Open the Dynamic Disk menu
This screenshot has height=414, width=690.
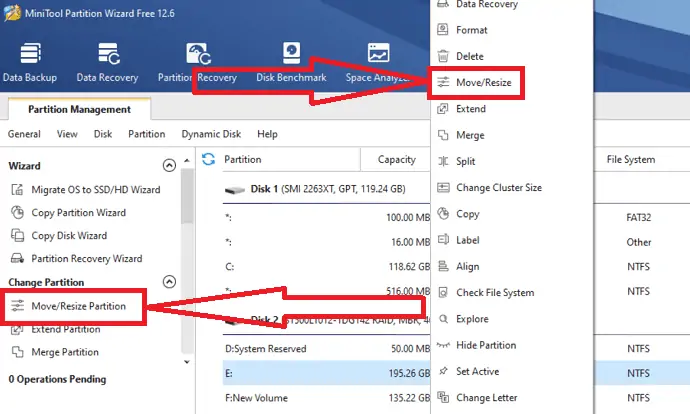click(211, 134)
